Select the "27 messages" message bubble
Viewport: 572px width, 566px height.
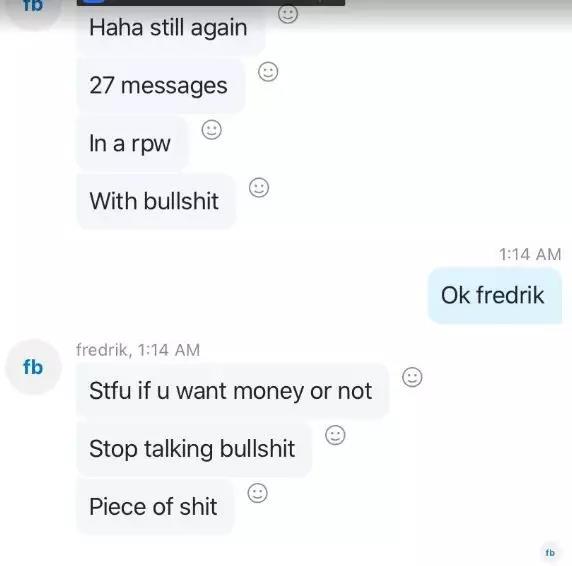tap(161, 85)
